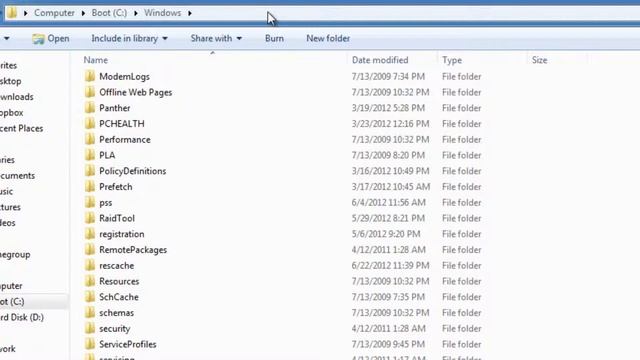The height and width of the screenshot is (360, 640).
Task: Click the Offline Web Pages folder icon
Action: (90, 92)
